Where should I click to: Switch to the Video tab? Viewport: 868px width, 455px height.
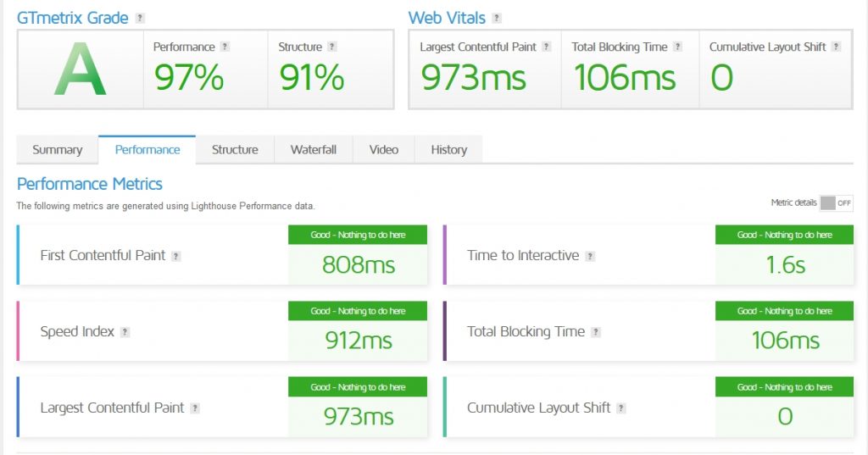click(x=384, y=150)
